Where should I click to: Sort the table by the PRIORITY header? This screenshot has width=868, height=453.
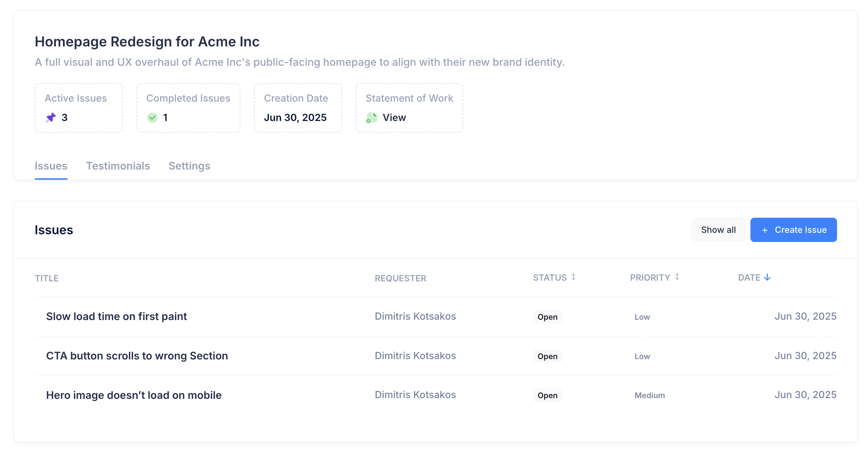click(x=650, y=278)
